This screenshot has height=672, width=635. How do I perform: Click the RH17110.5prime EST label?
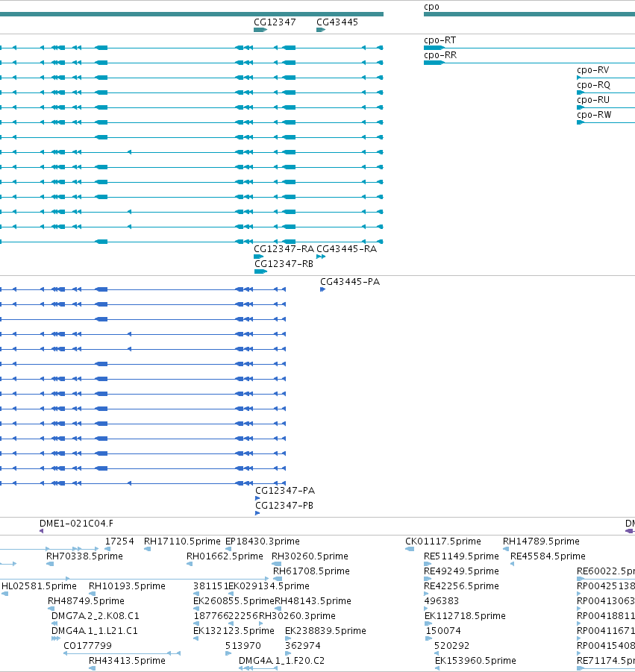[182, 541]
